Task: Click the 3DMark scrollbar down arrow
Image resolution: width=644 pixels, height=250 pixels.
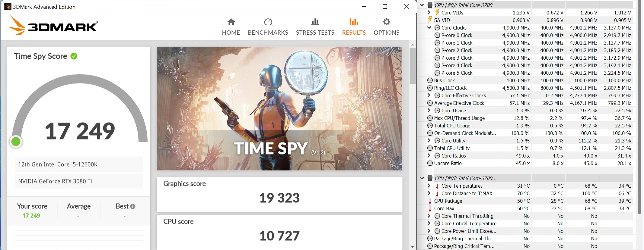Action: click(413, 247)
